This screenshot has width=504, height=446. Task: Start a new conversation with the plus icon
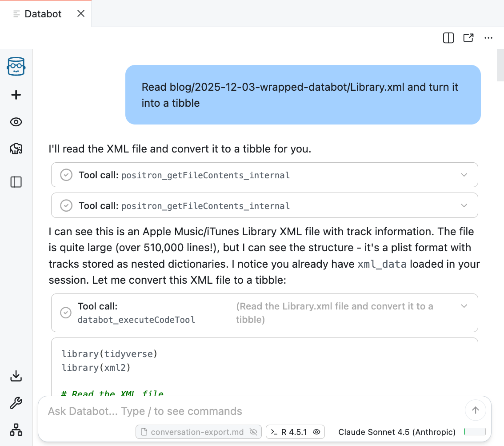[x=16, y=94]
